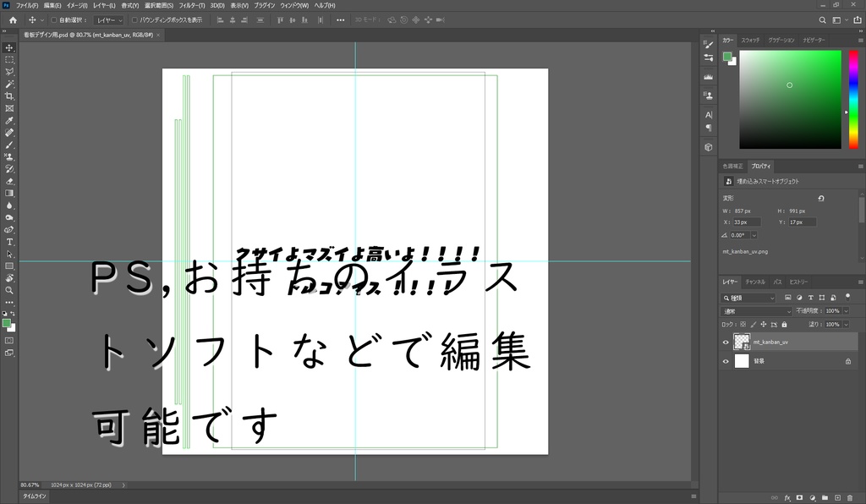Select the Path Selection tool
Image resolution: width=866 pixels, height=504 pixels.
pos(9,254)
